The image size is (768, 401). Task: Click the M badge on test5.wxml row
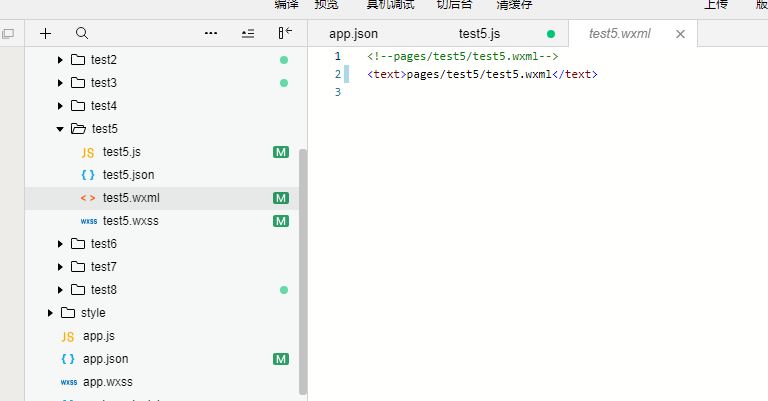(x=281, y=198)
